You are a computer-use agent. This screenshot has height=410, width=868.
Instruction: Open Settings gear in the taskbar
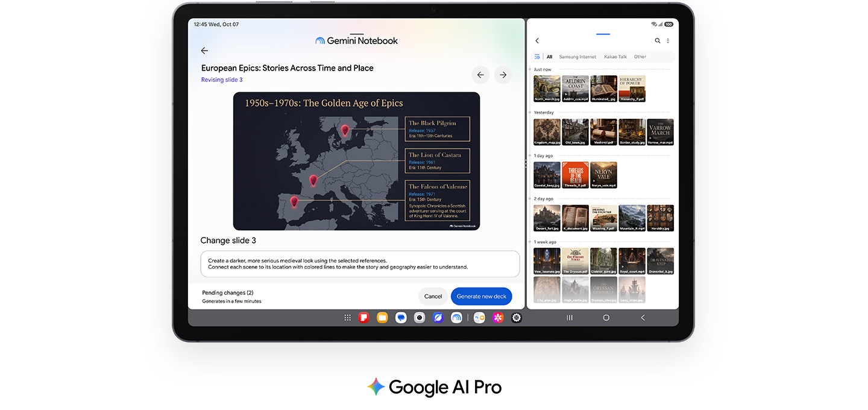coord(517,318)
